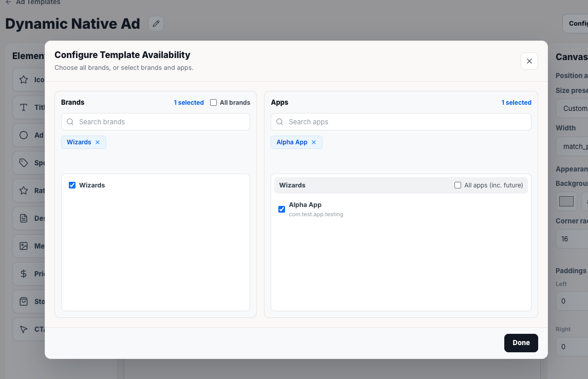The width and height of the screenshot is (588, 379).
Task: Remove the Wizards brand chip
Action: (98, 142)
